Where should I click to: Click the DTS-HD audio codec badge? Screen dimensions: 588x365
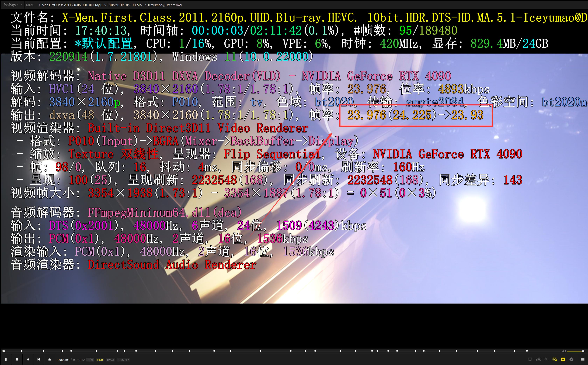pos(123,360)
